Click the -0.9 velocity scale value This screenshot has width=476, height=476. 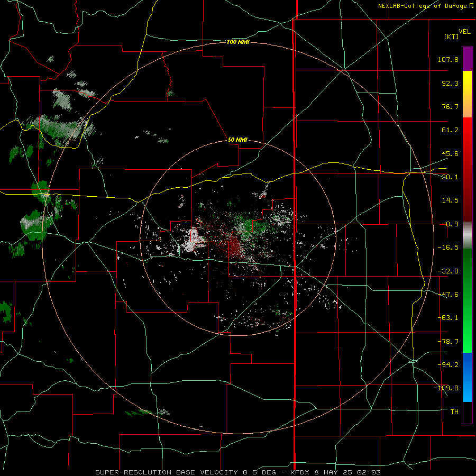[x=450, y=224]
